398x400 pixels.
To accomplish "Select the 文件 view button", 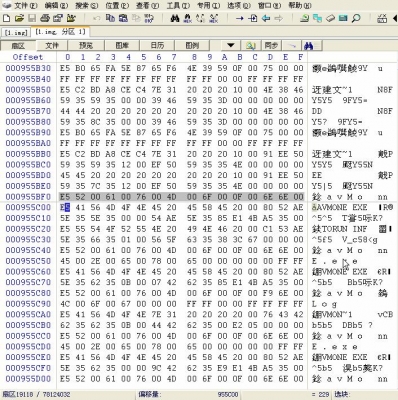I will 52,45.
